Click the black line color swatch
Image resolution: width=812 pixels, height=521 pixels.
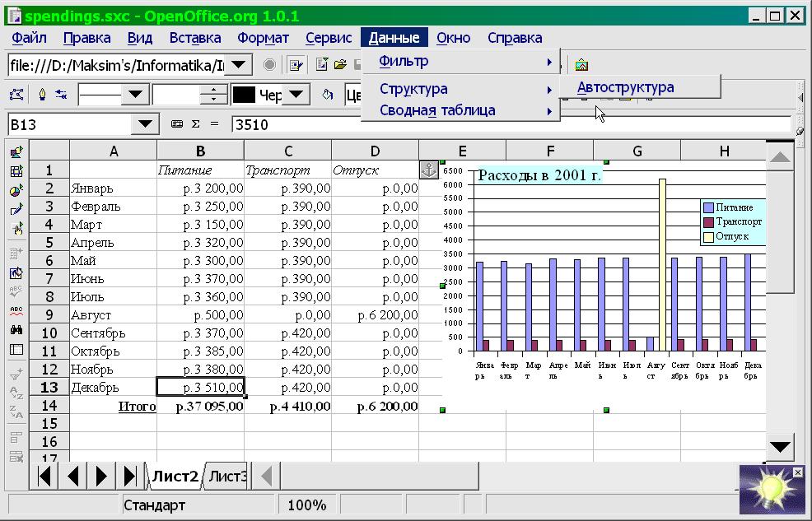click(x=244, y=95)
